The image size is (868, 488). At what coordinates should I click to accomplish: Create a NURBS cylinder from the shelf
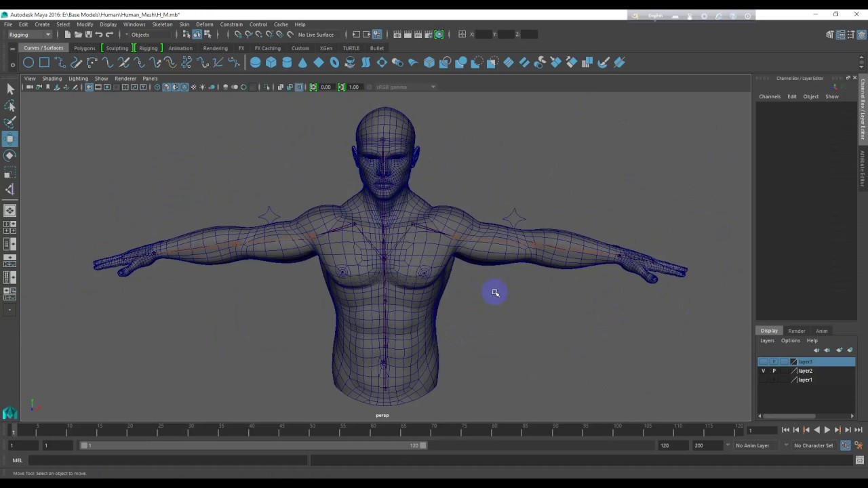point(287,62)
